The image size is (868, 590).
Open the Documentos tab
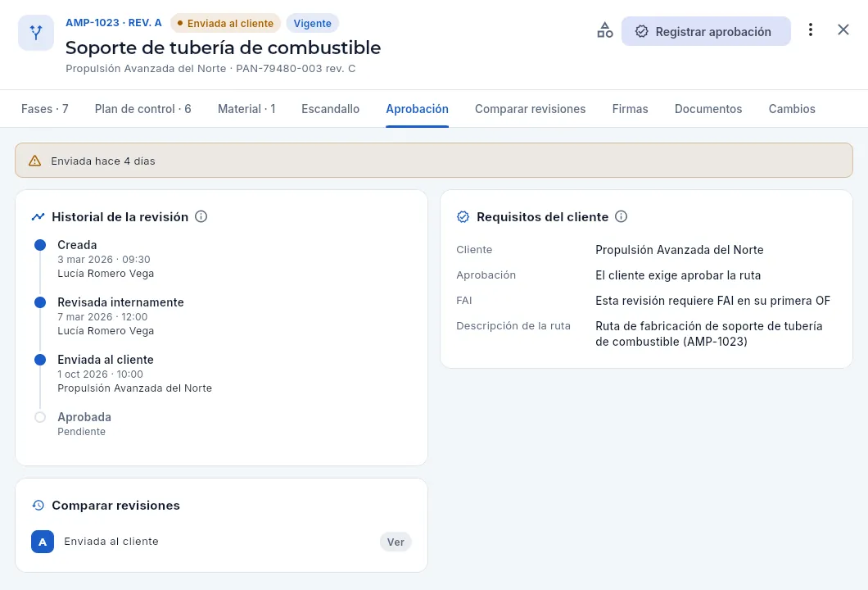click(708, 109)
